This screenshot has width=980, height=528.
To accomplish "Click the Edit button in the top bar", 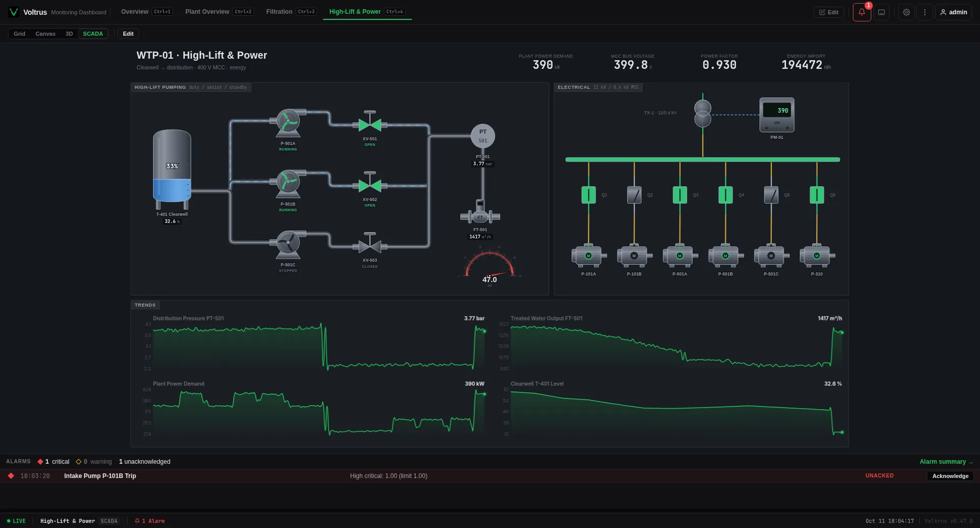I will [x=829, y=12].
